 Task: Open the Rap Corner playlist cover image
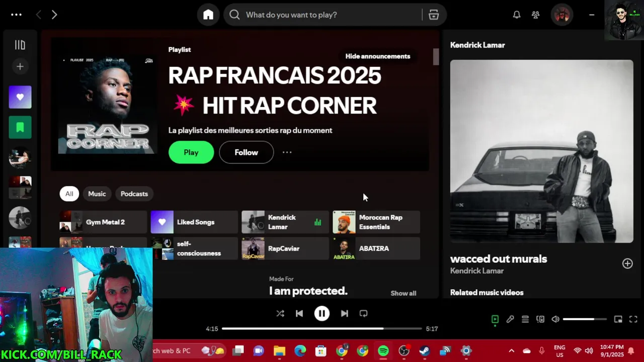tap(107, 104)
